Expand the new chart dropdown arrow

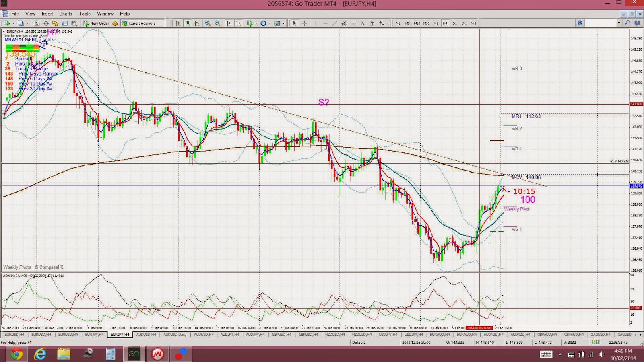[13, 23]
